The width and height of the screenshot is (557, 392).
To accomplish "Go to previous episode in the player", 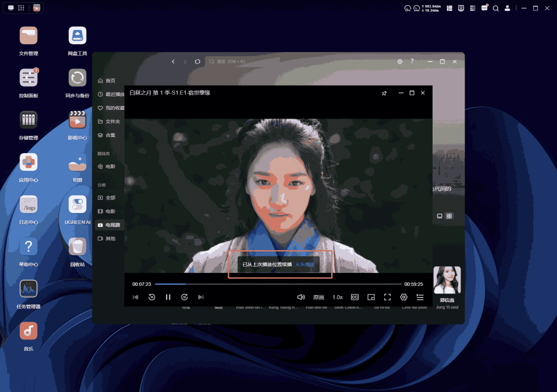I will (x=135, y=297).
